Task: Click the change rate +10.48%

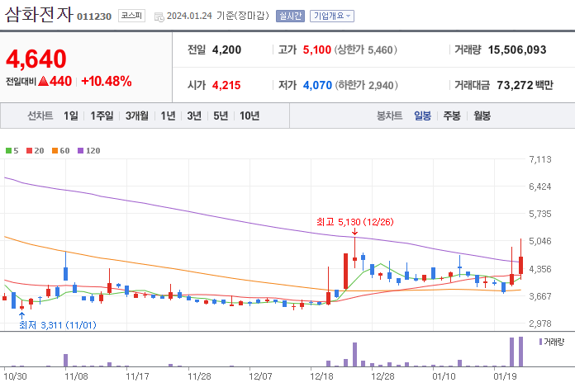Action: point(107,82)
